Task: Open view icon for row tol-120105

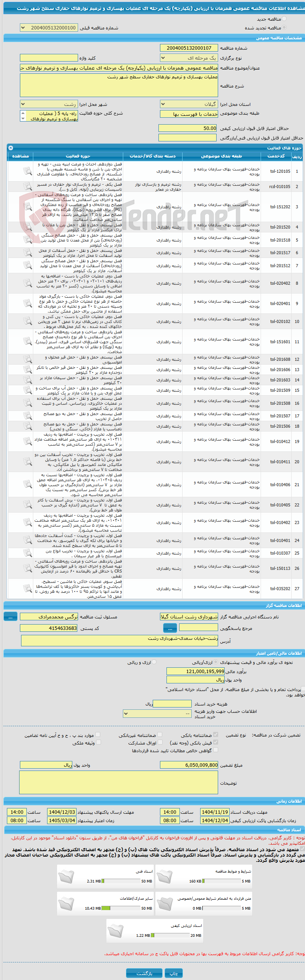Action: click(x=28, y=171)
